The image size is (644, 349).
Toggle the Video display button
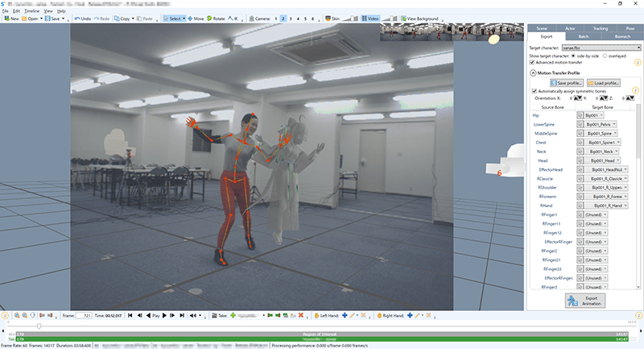(371, 18)
